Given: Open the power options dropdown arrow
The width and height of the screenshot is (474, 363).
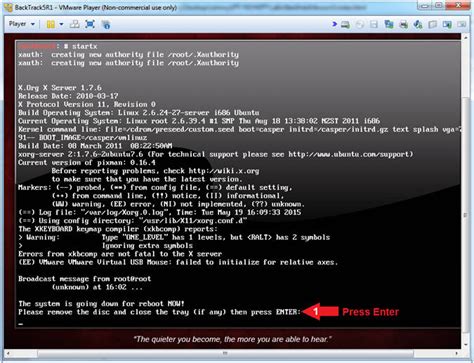Looking at the screenshot, I should [x=61, y=24].
